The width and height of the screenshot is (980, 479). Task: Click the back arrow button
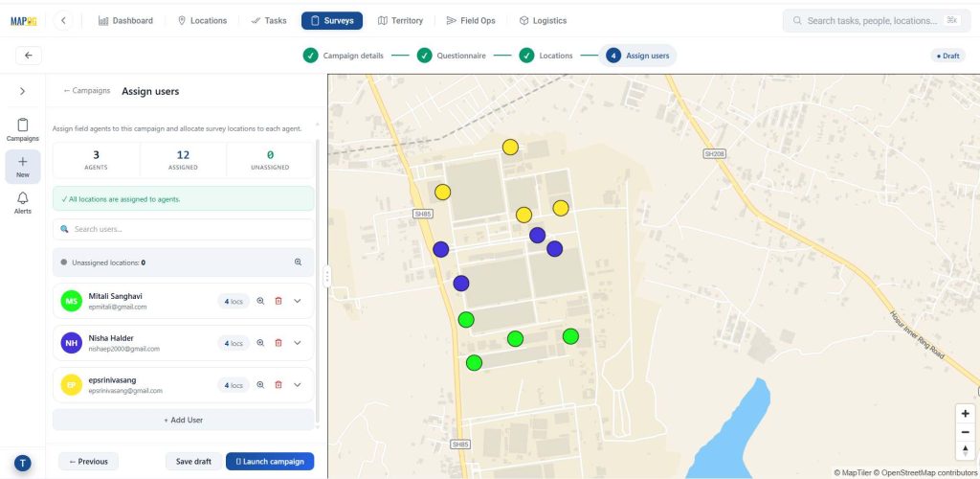click(x=29, y=55)
